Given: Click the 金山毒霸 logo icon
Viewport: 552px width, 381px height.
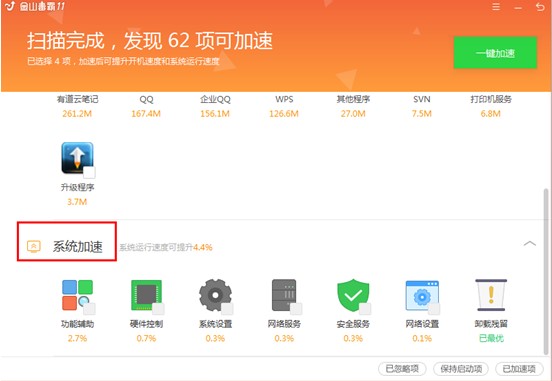Looking at the screenshot, I should click(10, 6).
